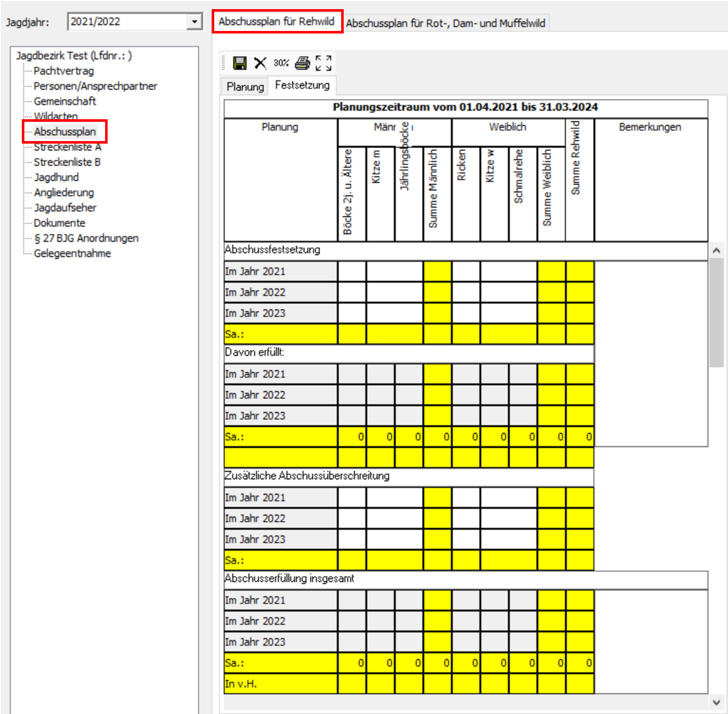This screenshot has width=728, height=714.
Task: Open Personen/Ansprechpartner in the tree
Action: pyautogui.click(x=95, y=86)
